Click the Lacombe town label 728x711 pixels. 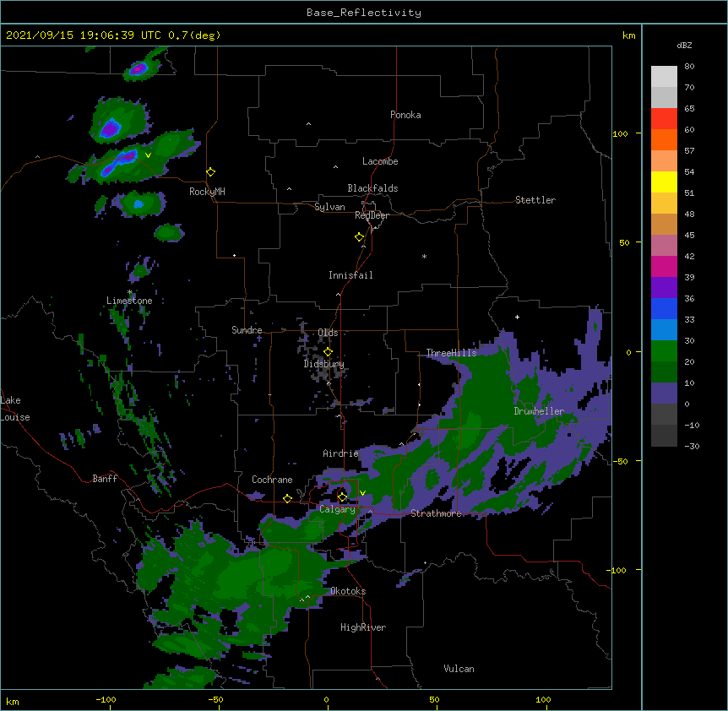coord(380,161)
